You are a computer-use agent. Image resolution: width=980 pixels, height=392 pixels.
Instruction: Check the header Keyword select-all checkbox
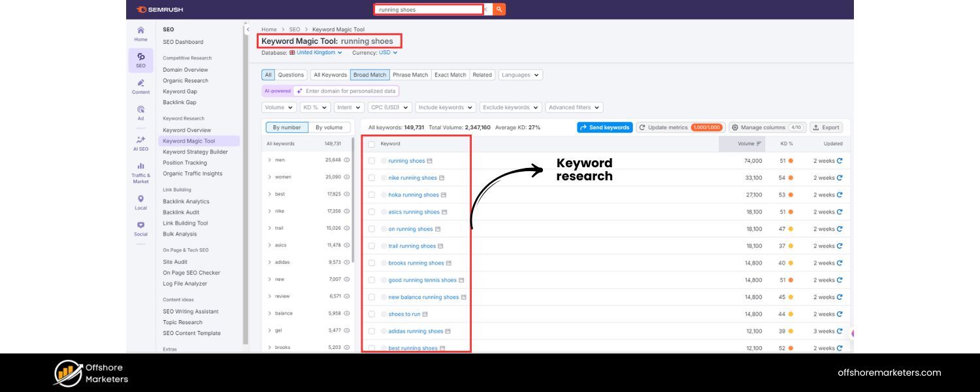(x=372, y=144)
